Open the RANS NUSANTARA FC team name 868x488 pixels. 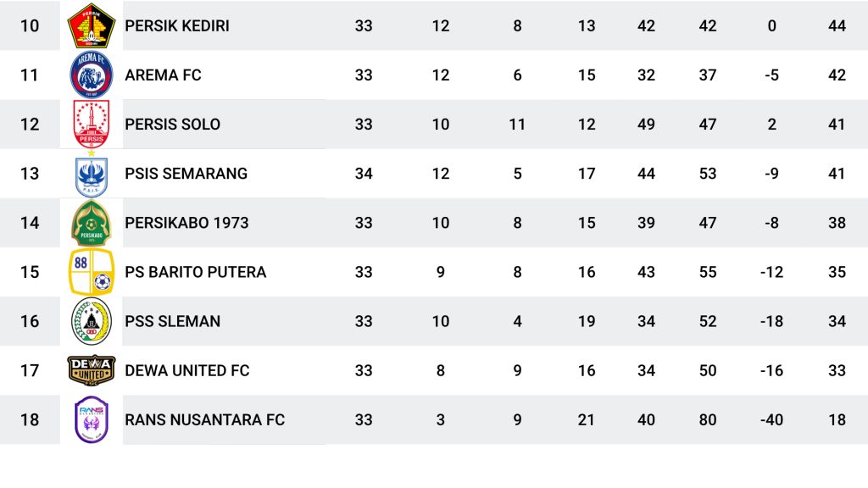[205, 420]
